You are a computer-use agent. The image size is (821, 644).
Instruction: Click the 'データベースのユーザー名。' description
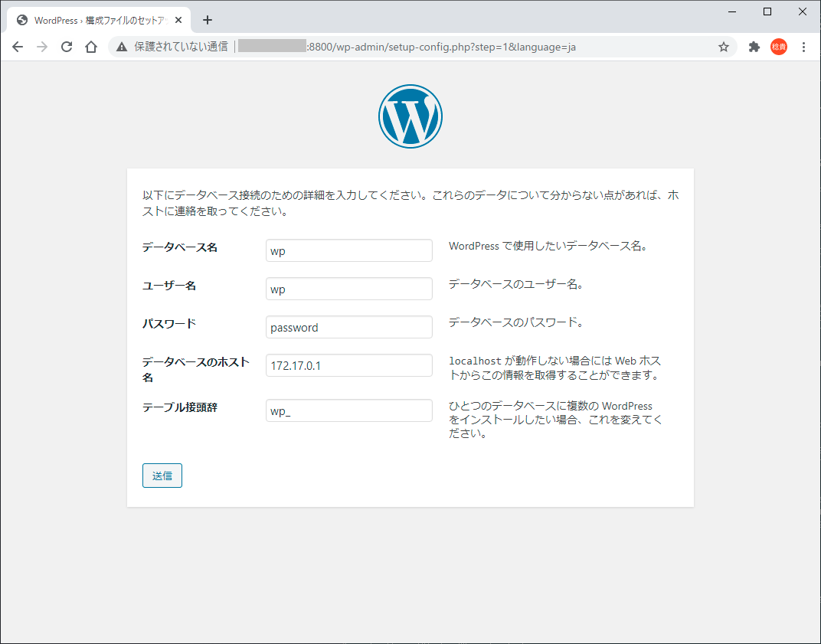pyautogui.click(x=515, y=284)
